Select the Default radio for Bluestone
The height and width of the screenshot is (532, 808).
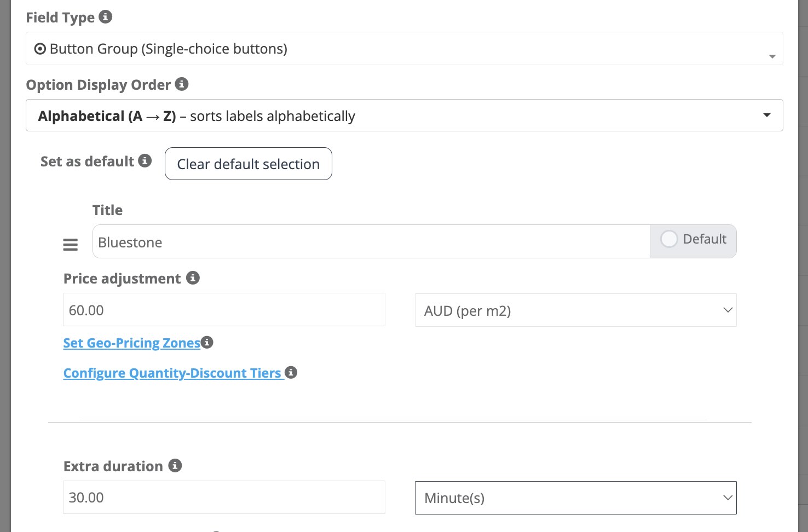[669, 239]
